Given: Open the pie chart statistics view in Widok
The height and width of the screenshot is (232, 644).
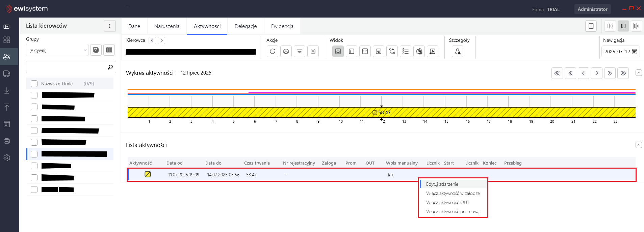Looking at the screenshot, I should (x=419, y=51).
